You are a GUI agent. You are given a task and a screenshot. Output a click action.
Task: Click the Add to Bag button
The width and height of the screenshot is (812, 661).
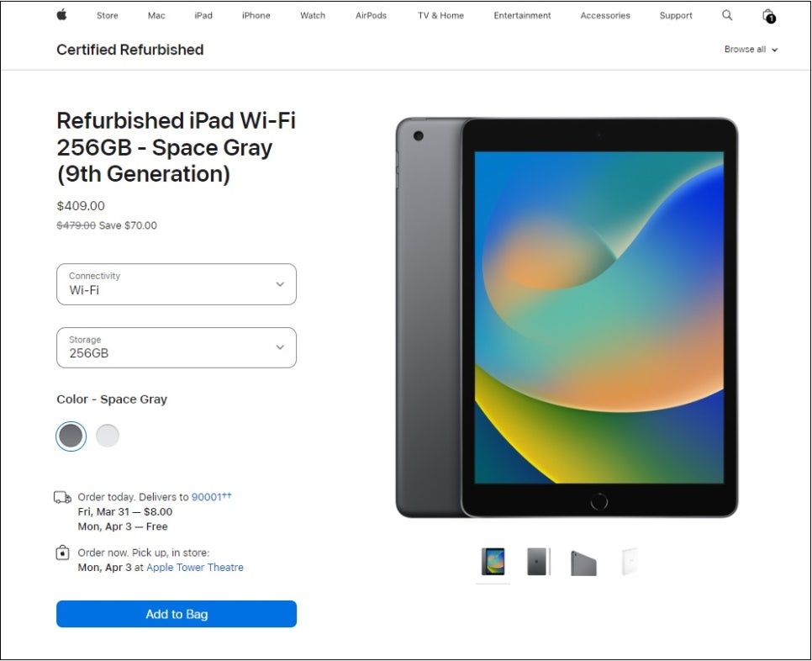click(x=177, y=614)
